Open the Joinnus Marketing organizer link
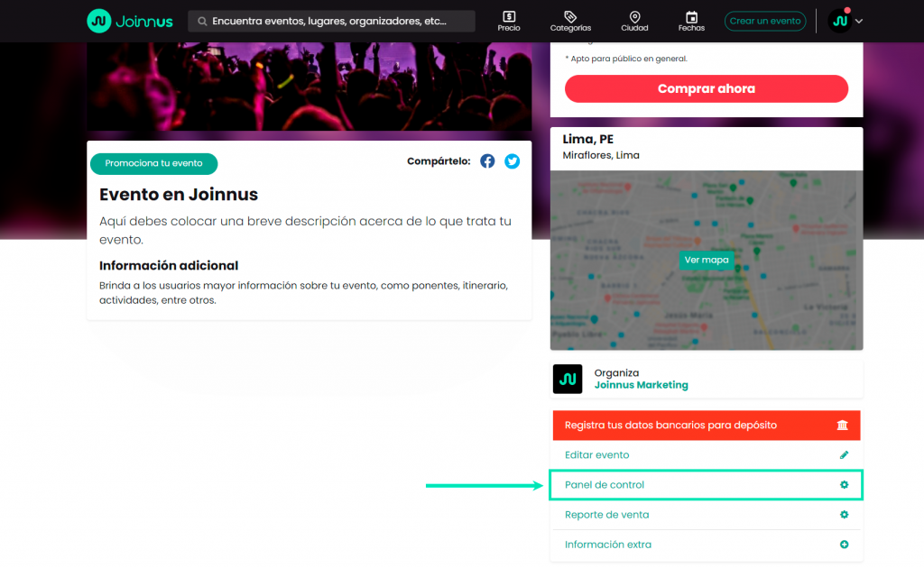Screen dimensions: 924x568 (x=641, y=384)
